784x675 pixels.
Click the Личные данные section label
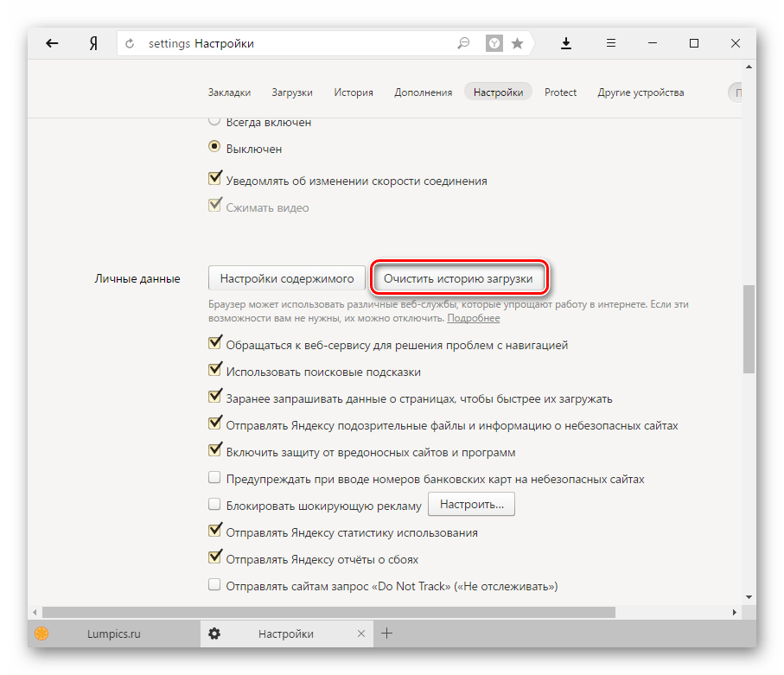[x=137, y=279]
